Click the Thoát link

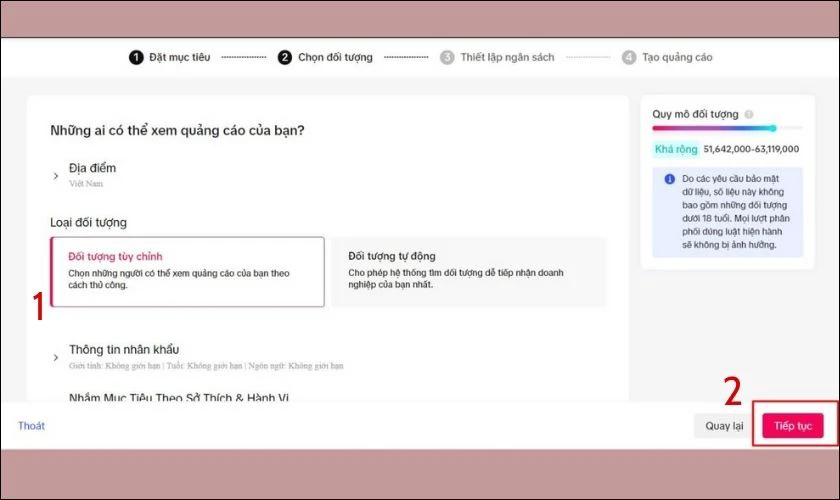[x=31, y=426]
